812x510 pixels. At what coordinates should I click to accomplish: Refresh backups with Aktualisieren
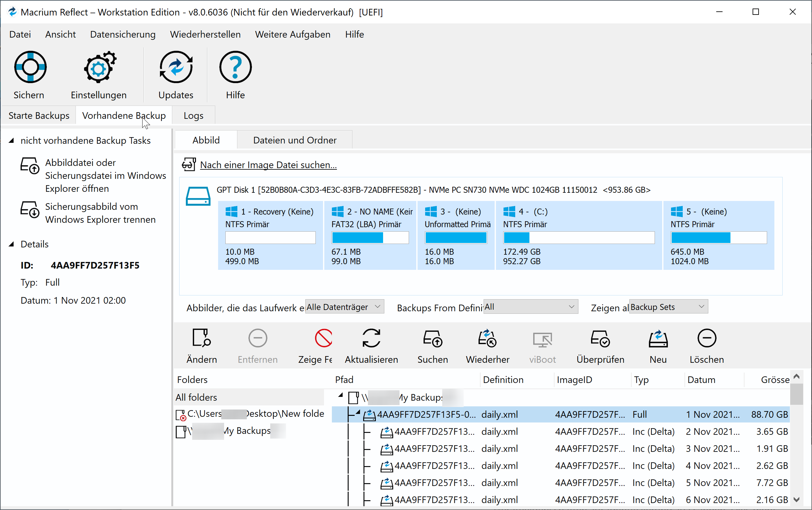click(371, 345)
